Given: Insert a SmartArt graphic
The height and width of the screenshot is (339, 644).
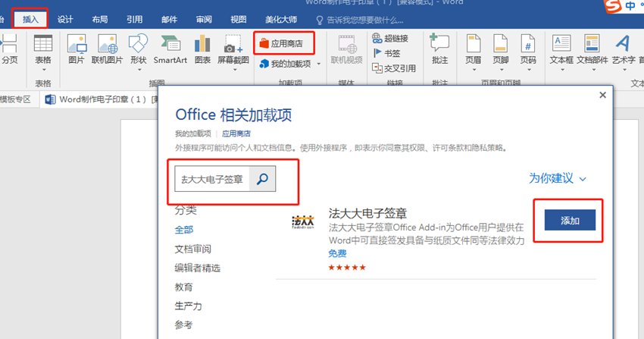Looking at the screenshot, I should [x=170, y=49].
